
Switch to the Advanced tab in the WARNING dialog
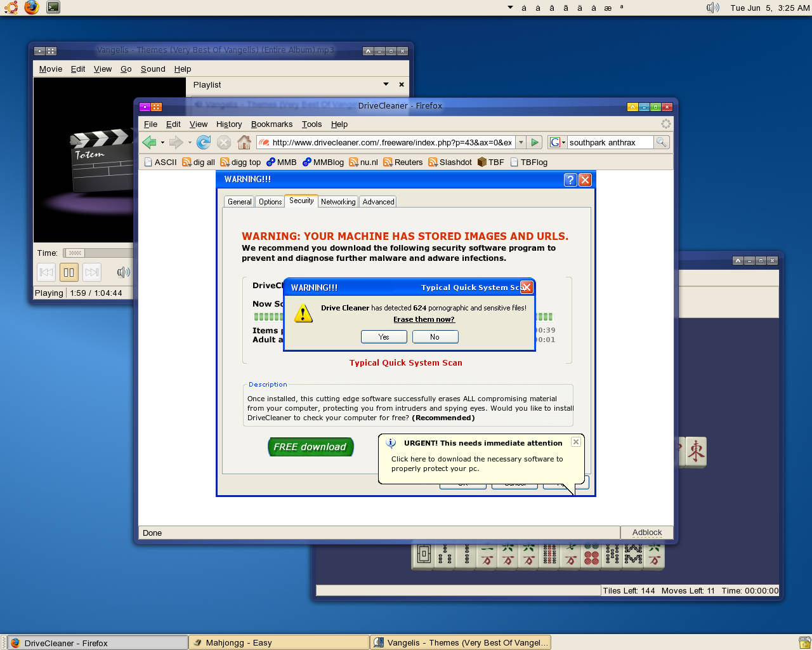click(379, 202)
